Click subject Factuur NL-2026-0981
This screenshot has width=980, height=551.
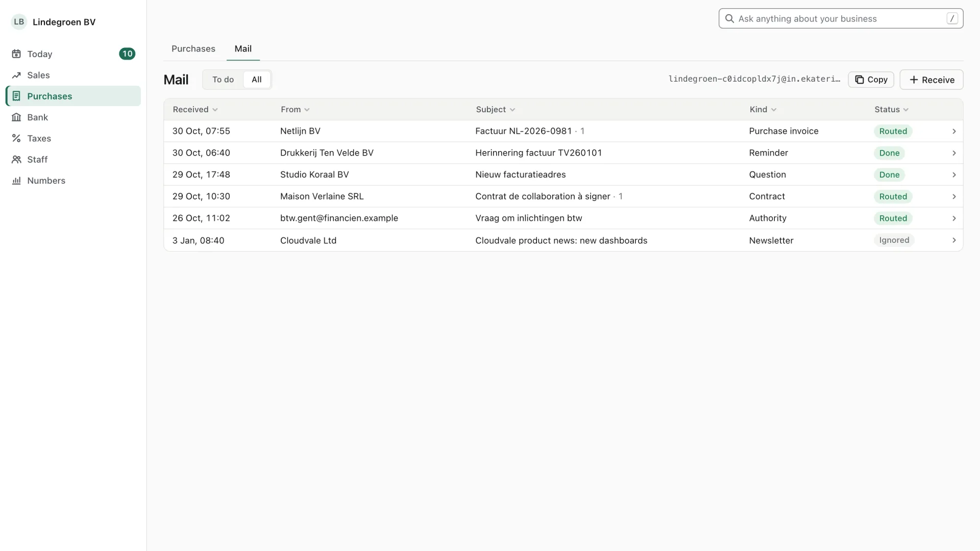tap(523, 131)
